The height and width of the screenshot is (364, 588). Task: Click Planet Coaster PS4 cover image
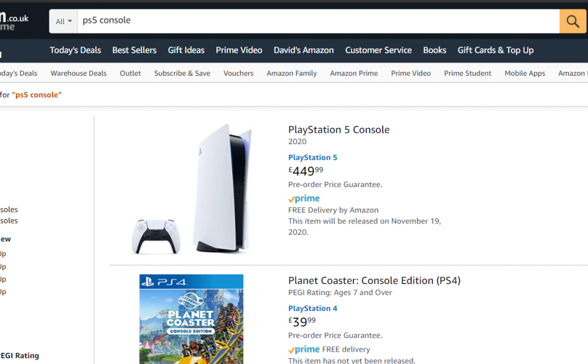click(191, 319)
